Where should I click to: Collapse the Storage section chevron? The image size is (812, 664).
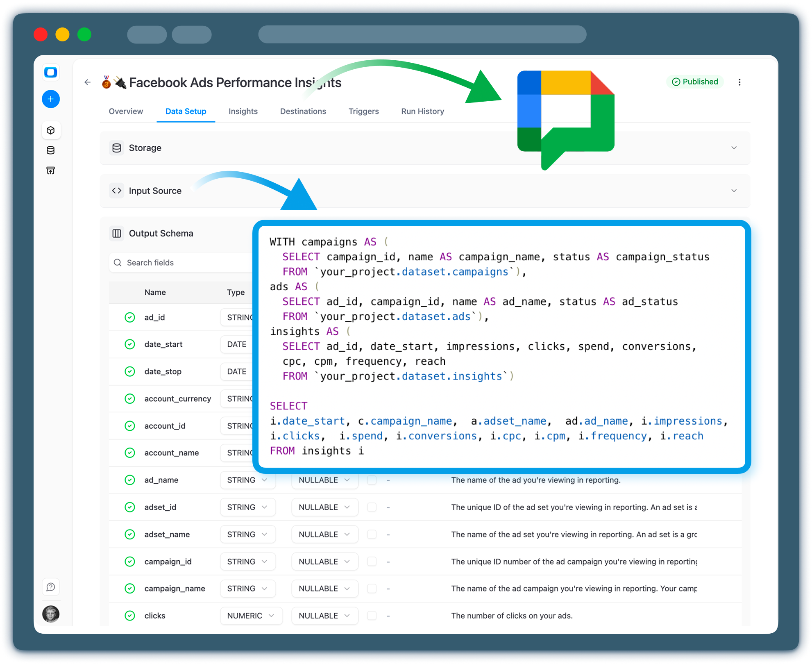click(734, 148)
